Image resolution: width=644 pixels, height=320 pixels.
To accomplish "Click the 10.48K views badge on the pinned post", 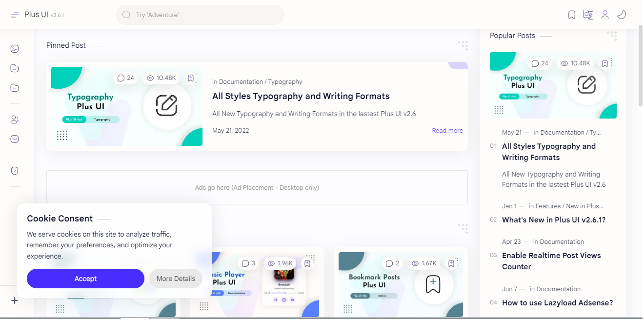I will tap(161, 78).
